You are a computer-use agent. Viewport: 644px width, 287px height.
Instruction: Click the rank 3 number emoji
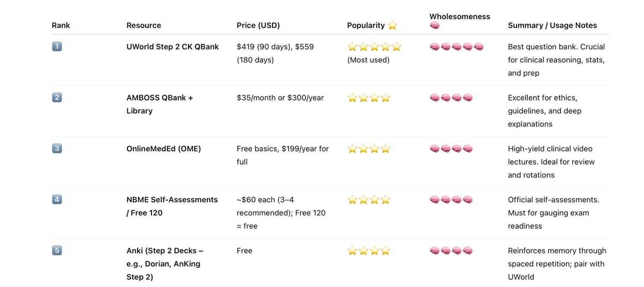57,149
